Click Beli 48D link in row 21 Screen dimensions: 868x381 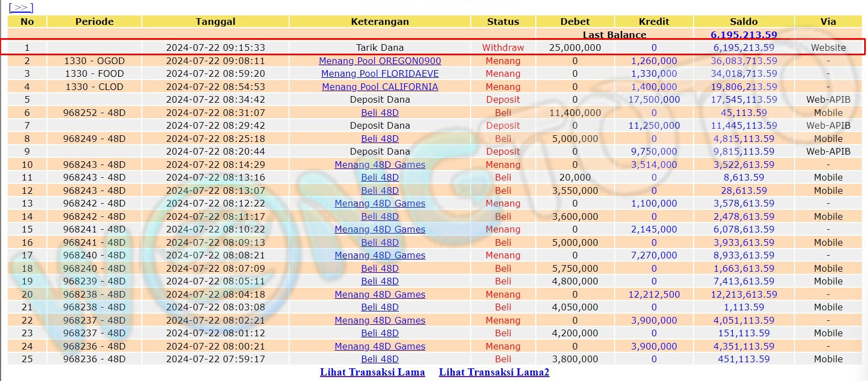[x=380, y=307]
